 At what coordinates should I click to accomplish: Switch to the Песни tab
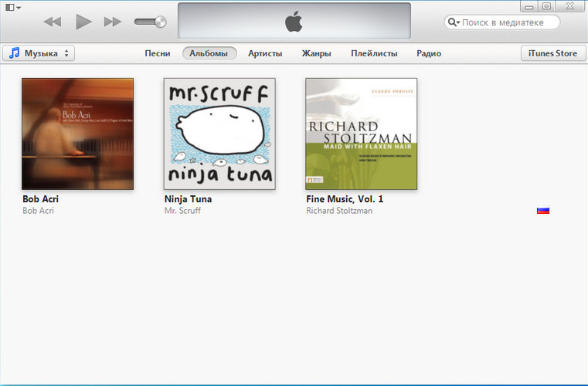tap(158, 53)
